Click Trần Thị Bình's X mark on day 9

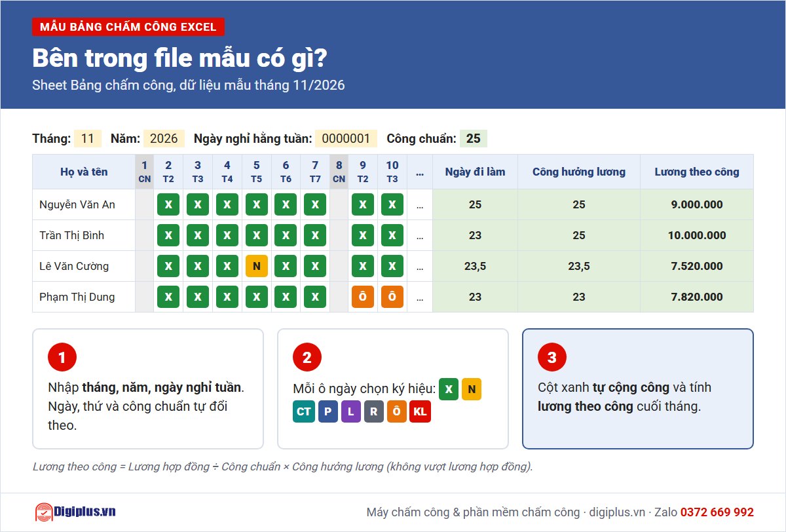pos(363,235)
